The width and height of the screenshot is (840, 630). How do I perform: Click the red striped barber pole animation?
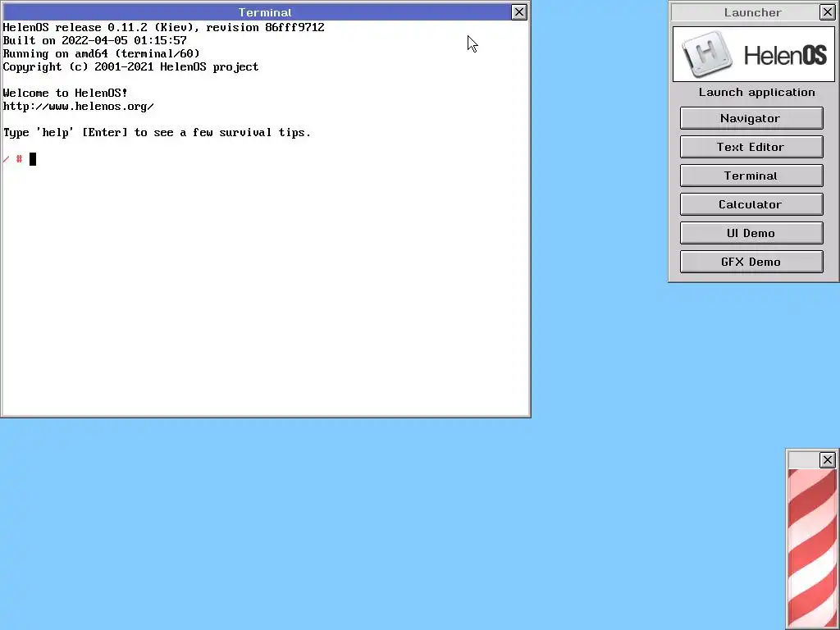coord(812,549)
